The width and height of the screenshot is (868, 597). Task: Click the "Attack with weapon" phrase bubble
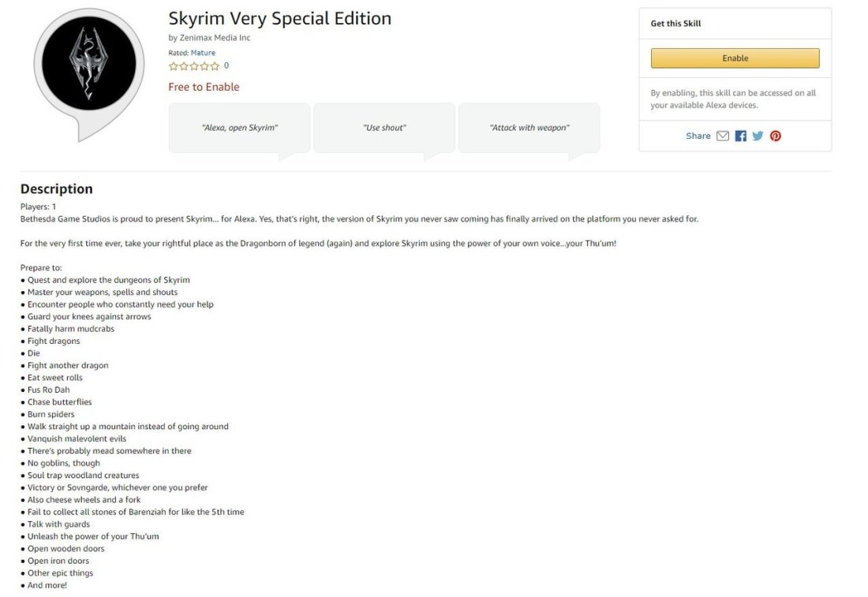tap(529, 128)
